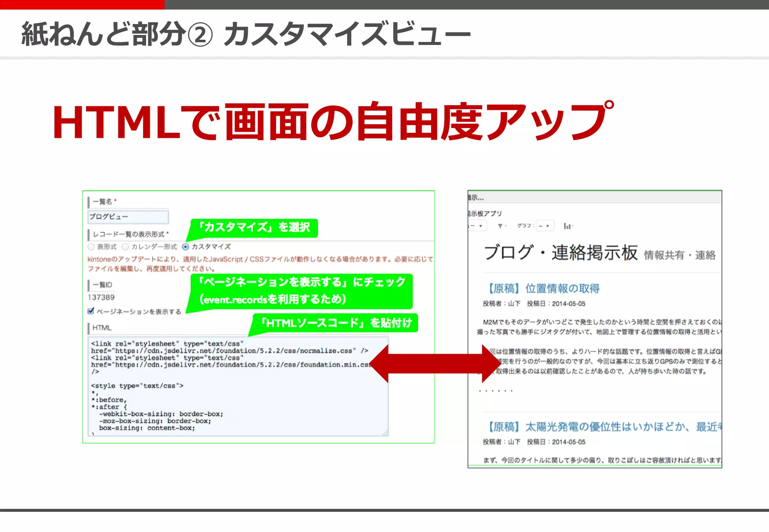The width and height of the screenshot is (769, 532).
Task: Click the kintone update warning text
Action: point(260,264)
